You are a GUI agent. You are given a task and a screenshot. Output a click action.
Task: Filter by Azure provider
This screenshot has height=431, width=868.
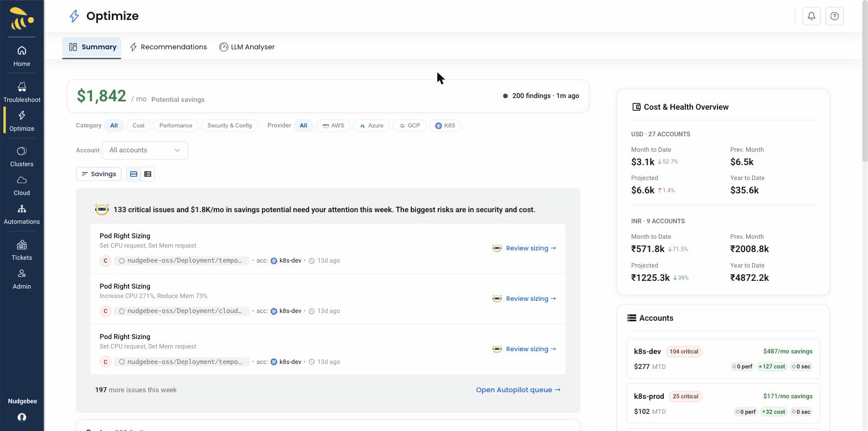pyautogui.click(x=371, y=126)
